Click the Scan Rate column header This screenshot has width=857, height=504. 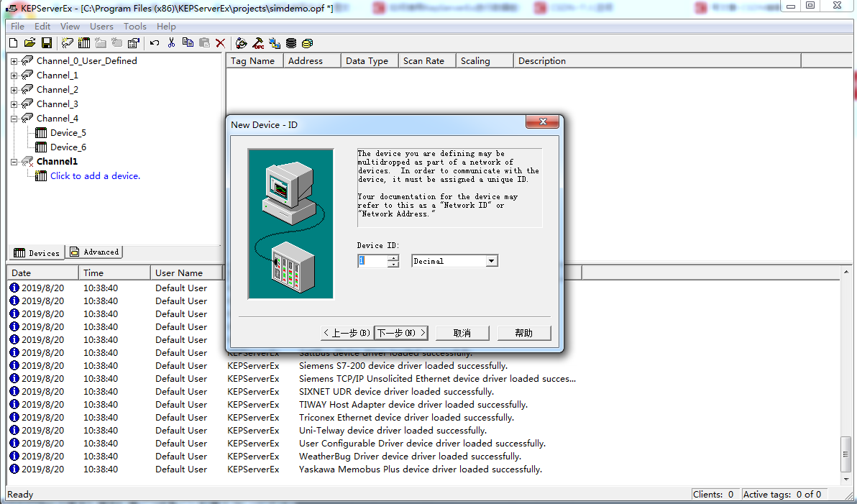click(427, 60)
